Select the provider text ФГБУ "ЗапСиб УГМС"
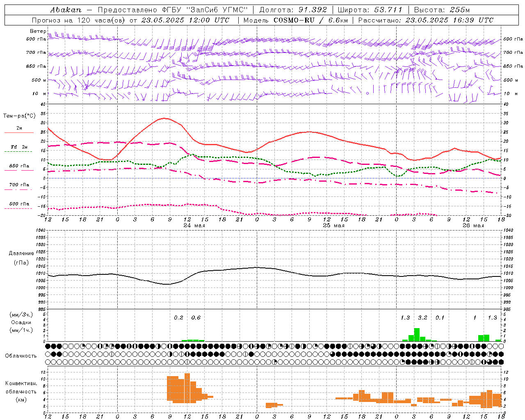 (x=205, y=10)
